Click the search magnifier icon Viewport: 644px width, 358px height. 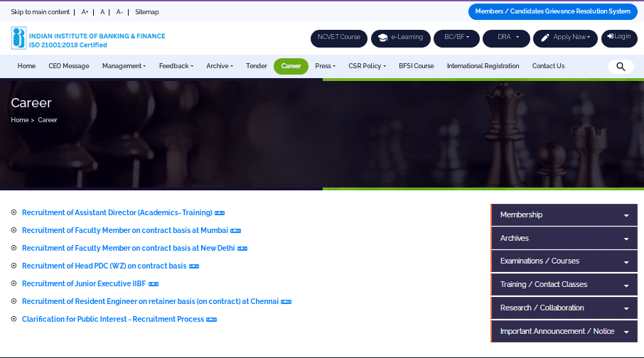621,67
